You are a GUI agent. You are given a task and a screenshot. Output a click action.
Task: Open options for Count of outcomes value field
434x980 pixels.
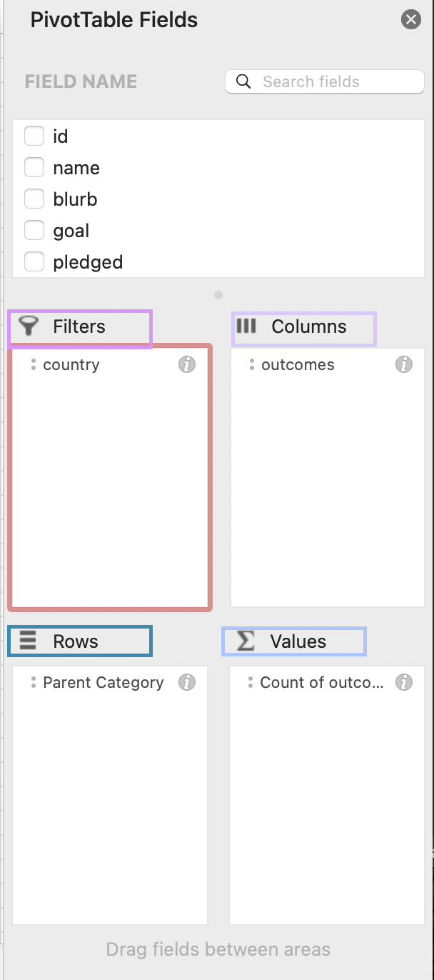251,682
